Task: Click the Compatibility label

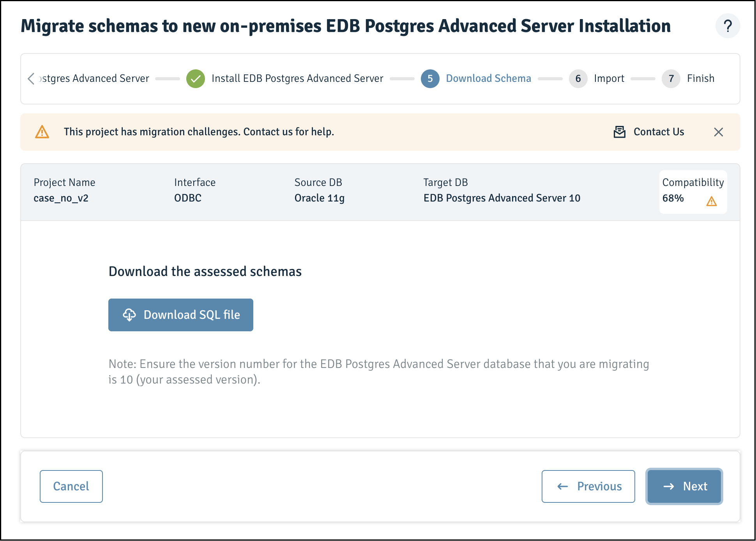Action: tap(693, 182)
